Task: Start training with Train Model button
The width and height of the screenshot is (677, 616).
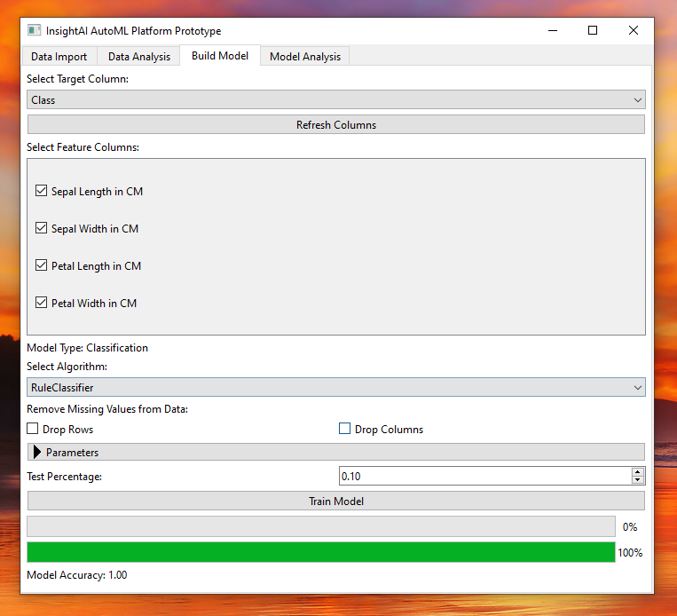Action: (336, 501)
